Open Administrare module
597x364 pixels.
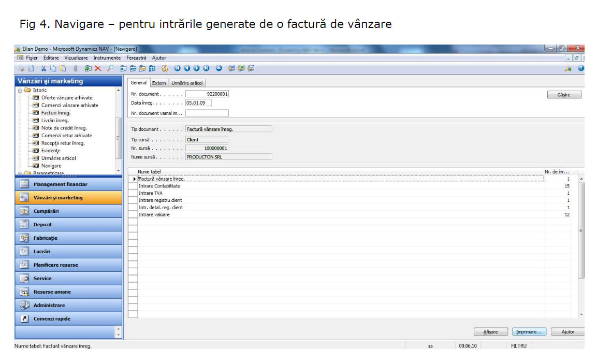click(x=68, y=305)
